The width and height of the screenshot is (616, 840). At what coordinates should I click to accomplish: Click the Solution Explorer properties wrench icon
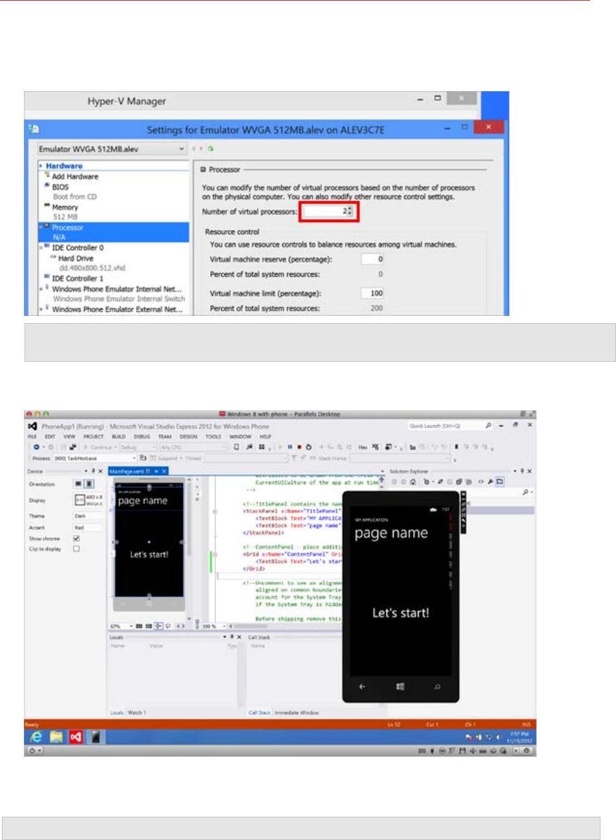pyautogui.click(x=490, y=482)
